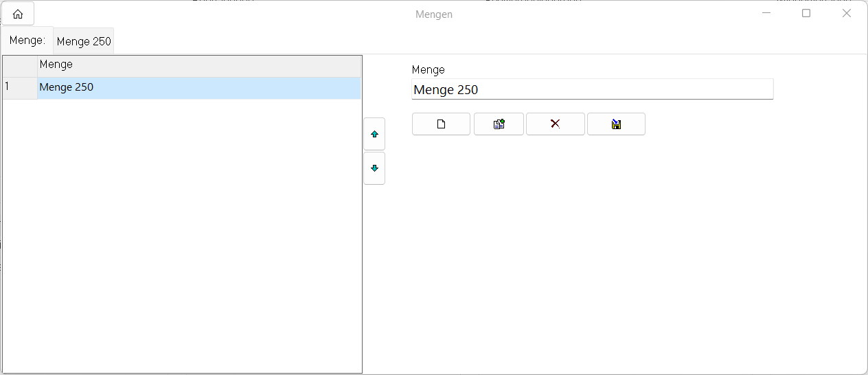Screen dimensions: 868x375
Task: Move the selected row down
Action: click(374, 168)
